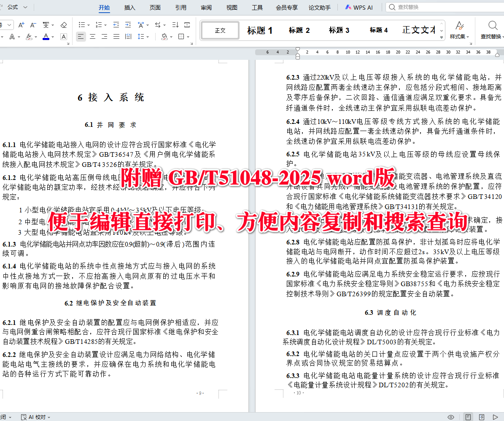Apply paragraph borders grid icon
Image resolution: width=504 pixels, height=421 pixels.
tap(181, 37)
